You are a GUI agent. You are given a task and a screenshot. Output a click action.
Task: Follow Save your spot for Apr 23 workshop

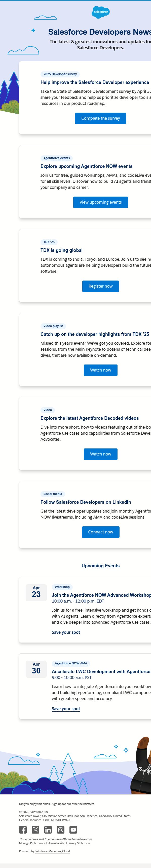[66, 632]
